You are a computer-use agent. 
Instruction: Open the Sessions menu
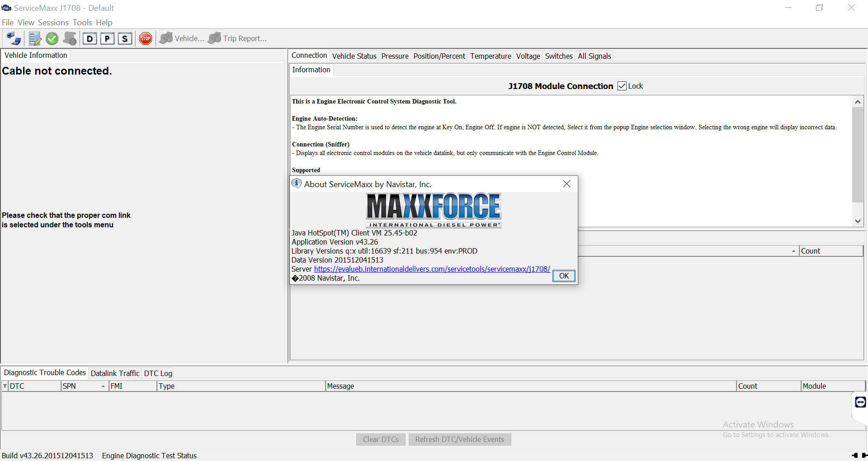click(53, 23)
